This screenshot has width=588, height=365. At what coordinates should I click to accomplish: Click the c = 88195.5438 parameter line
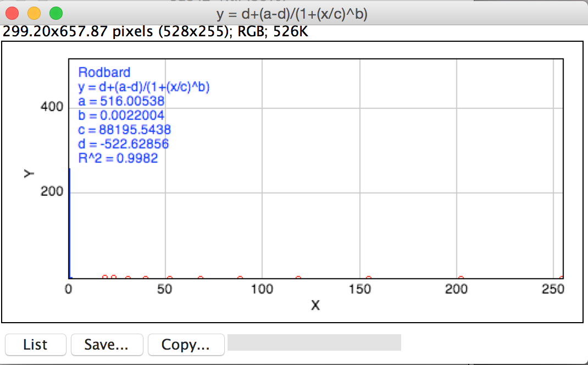(124, 130)
